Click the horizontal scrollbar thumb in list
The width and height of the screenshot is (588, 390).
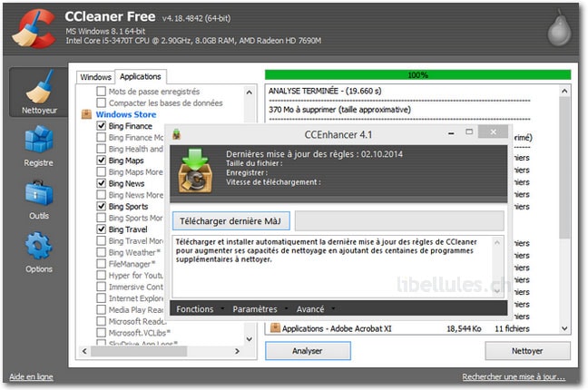(139, 351)
